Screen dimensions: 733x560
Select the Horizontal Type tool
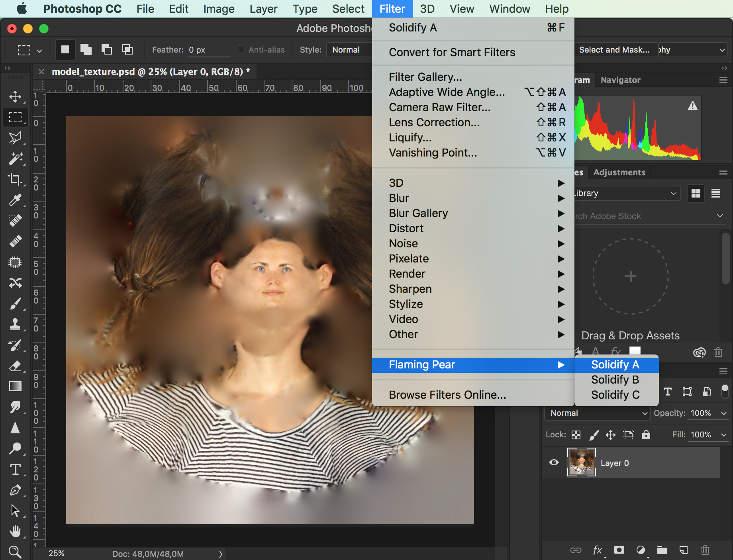click(x=15, y=469)
